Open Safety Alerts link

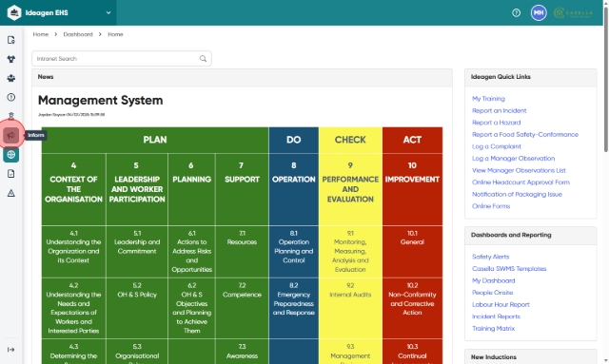(490, 257)
